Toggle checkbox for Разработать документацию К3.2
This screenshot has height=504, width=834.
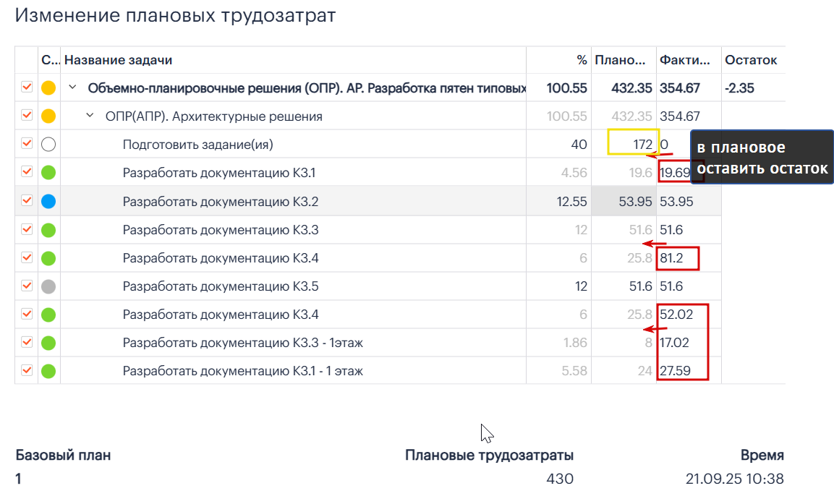pyautogui.click(x=27, y=200)
